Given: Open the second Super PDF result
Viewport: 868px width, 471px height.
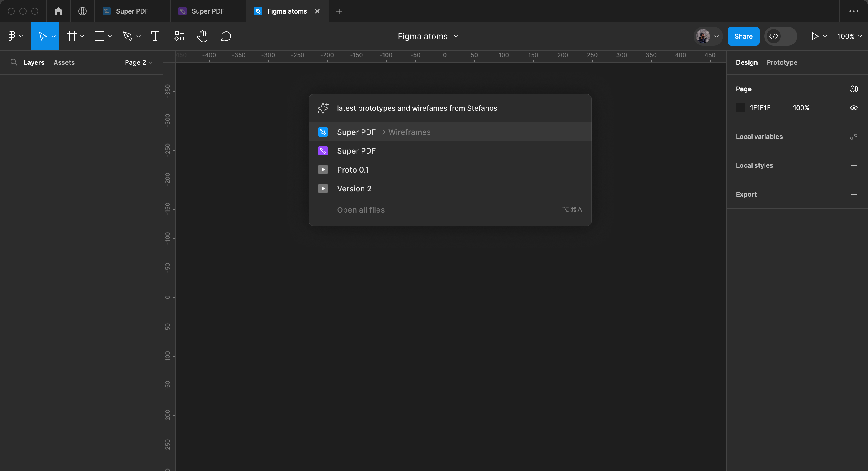Looking at the screenshot, I should click(x=450, y=151).
